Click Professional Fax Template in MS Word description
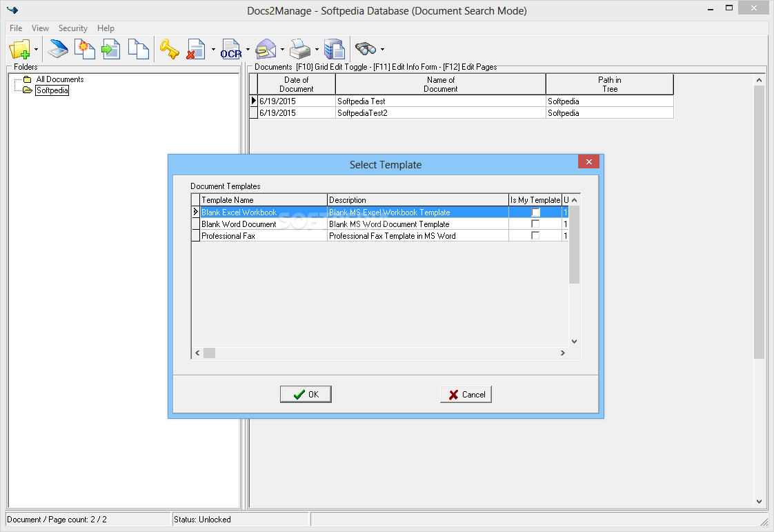 click(x=418, y=236)
